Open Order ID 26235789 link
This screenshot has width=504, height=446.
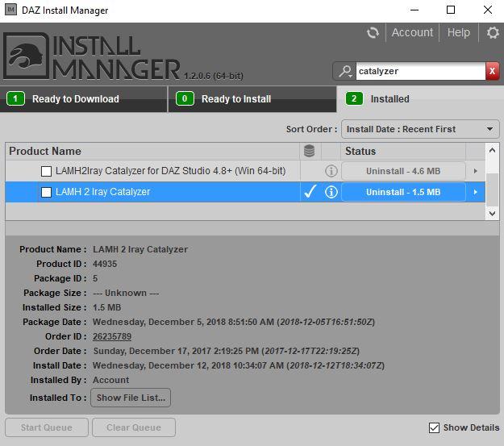pos(112,336)
